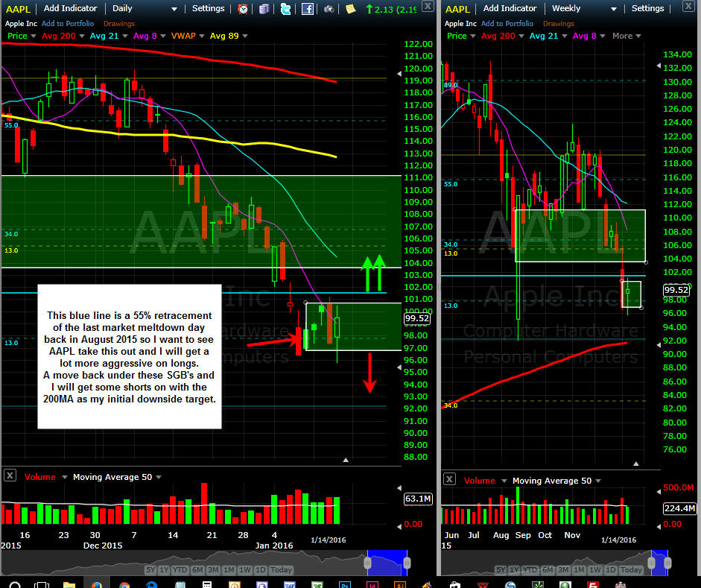Click the AAPL symbol field in weekly chart

(x=457, y=9)
